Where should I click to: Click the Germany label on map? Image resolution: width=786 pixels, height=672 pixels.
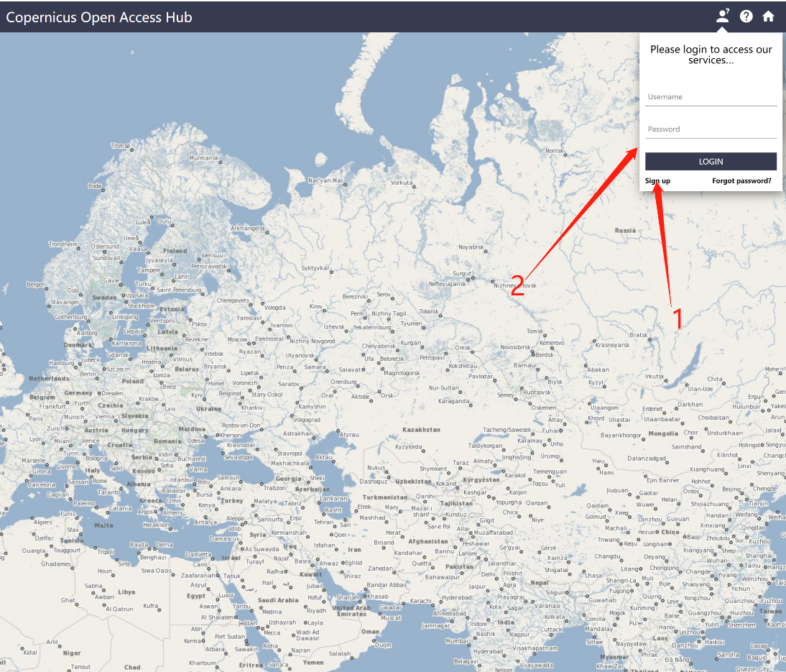point(78,392)
